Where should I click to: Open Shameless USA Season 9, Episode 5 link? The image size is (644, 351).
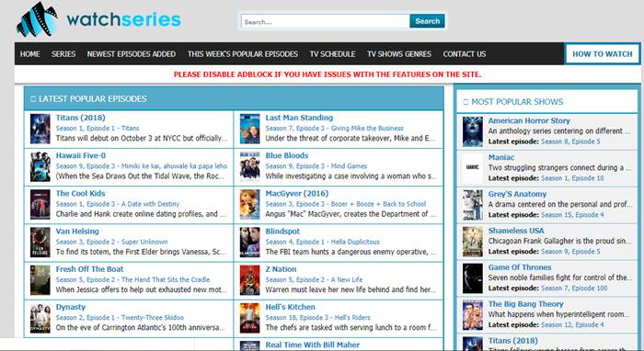tap(570, 252)
